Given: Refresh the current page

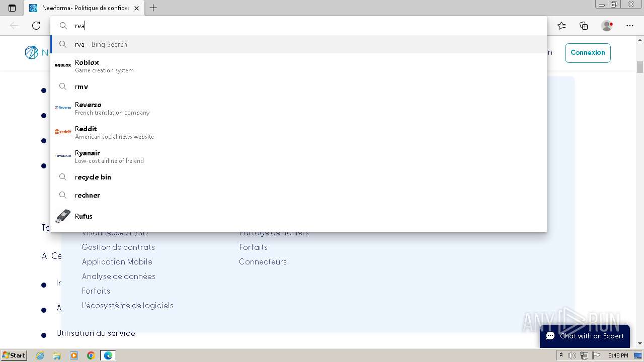Looking at the screenshot, I should [x=36, y=26].
